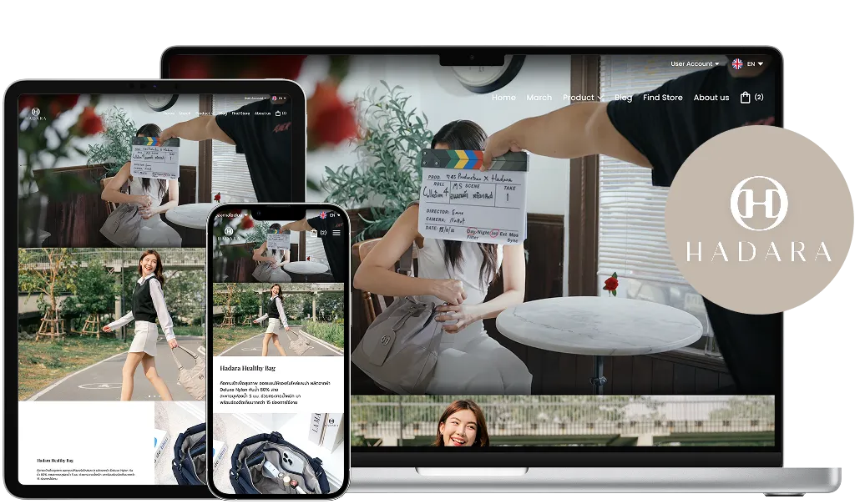
Task: Click the navy bag photo on tablet
Action: [182, 443]
